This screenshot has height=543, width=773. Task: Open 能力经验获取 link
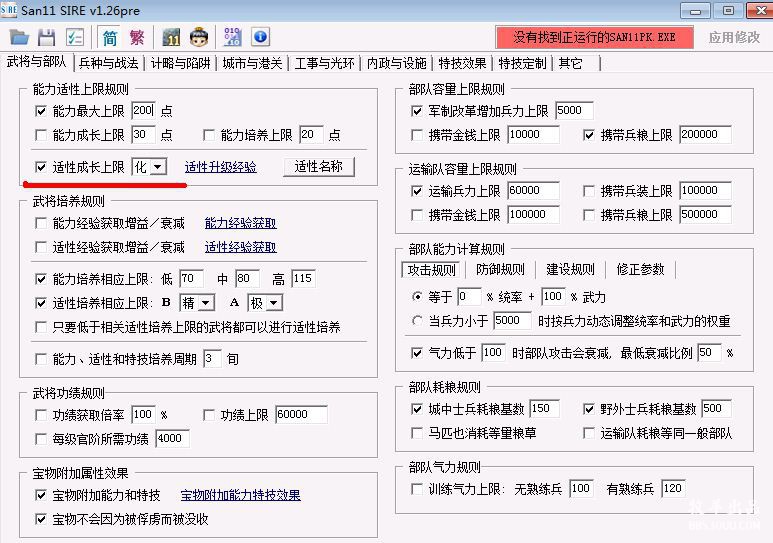pos(241,223)
